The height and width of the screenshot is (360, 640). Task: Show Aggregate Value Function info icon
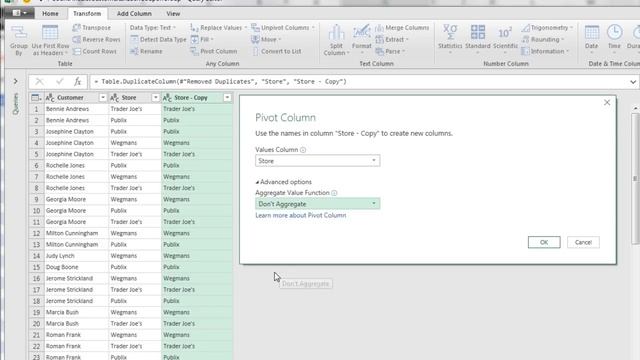334,193
